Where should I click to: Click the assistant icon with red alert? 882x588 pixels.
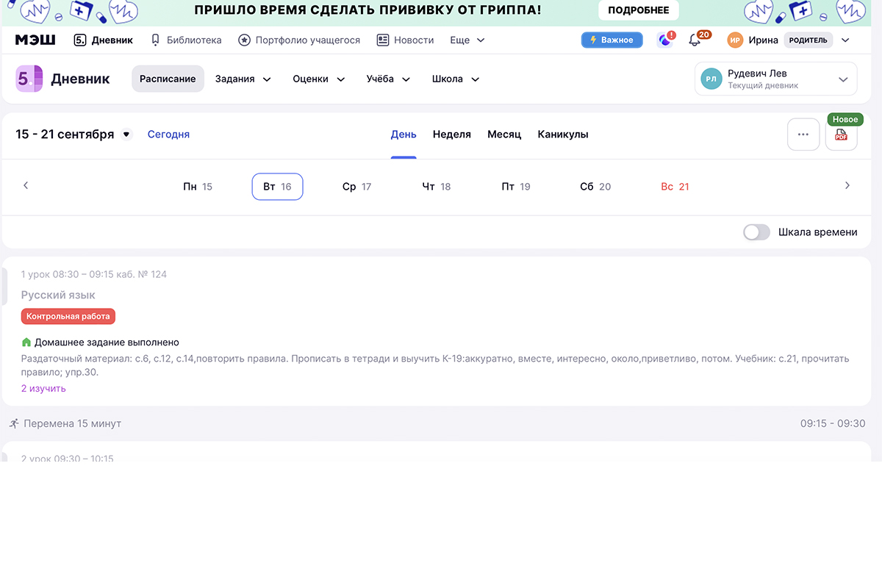(x=665, y=40)
